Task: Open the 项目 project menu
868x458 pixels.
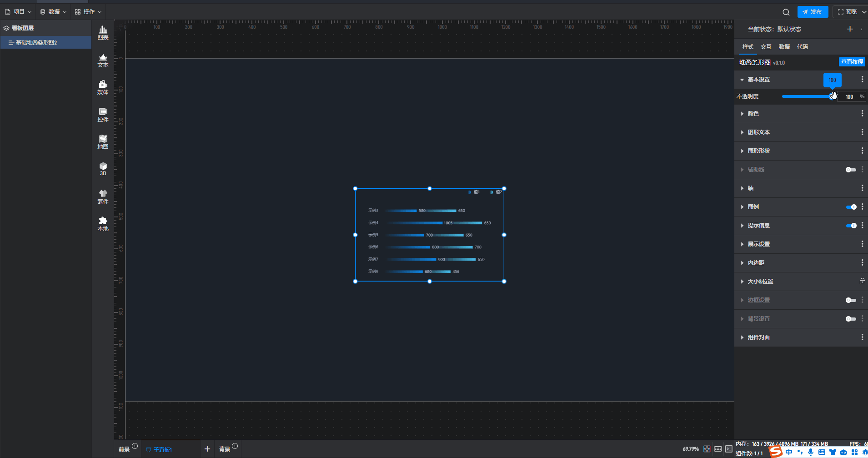Action: click(18, 12)
